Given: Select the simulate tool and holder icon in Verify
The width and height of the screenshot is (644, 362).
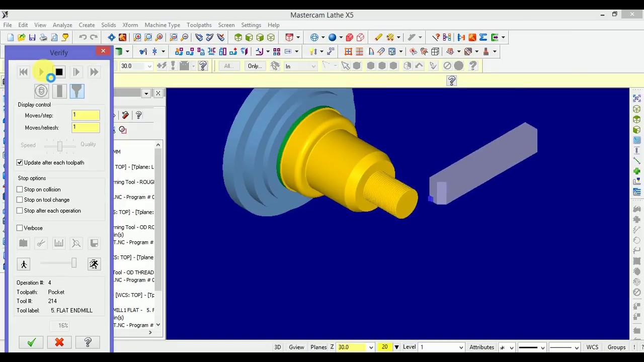Looking at the screenshot, I should 77,91.
